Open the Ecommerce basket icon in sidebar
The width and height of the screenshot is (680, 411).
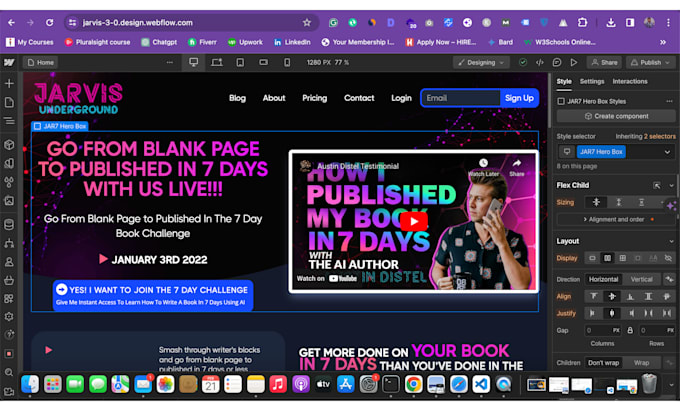pos(9,281)
